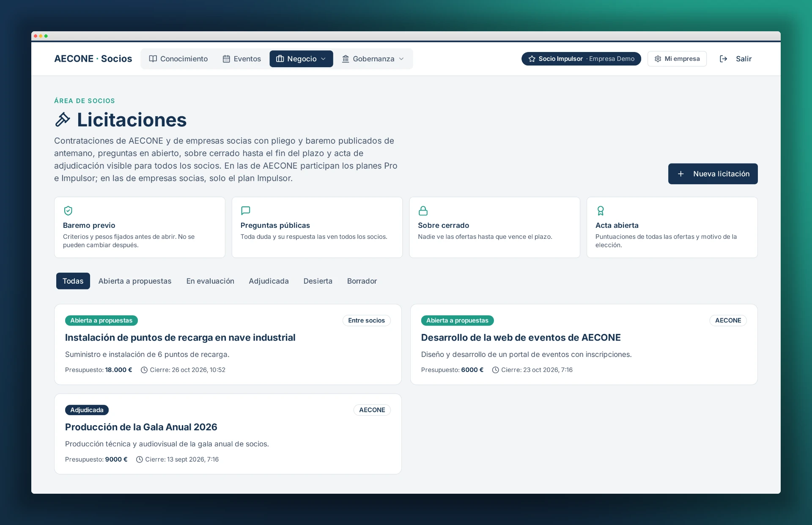Click the speech bubble icon above Preguntas públicas
Screen dimensions: 812x525
pyautogui.click(x=245, y=211)
